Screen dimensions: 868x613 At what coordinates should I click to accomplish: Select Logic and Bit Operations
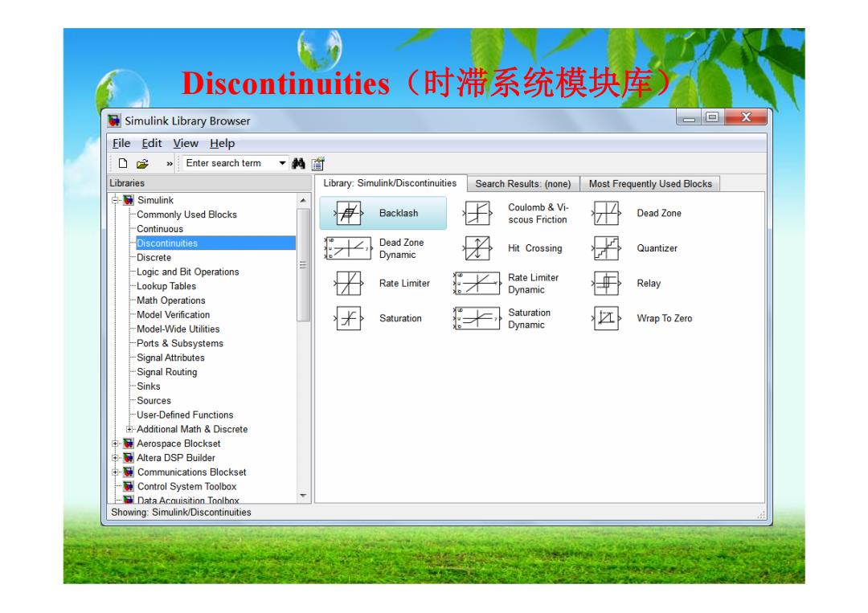[x=187, y=272]
